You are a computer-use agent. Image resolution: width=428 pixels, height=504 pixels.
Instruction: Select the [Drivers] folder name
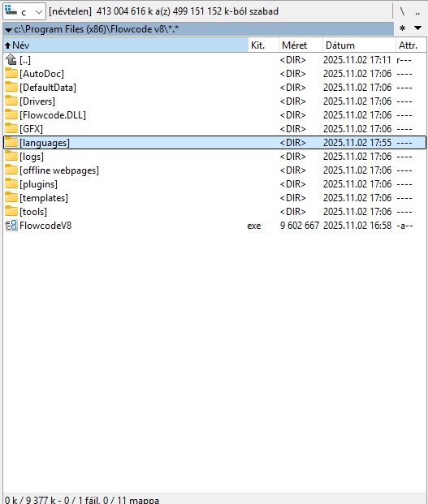(x=37, y=101)
